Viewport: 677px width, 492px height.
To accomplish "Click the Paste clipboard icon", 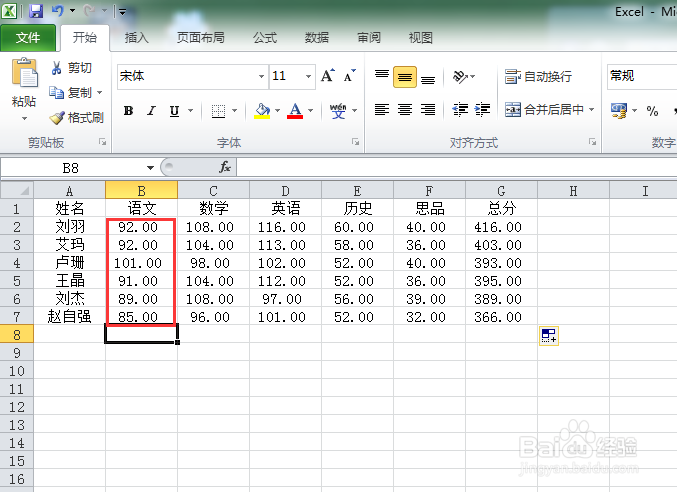I will point(24,73).
